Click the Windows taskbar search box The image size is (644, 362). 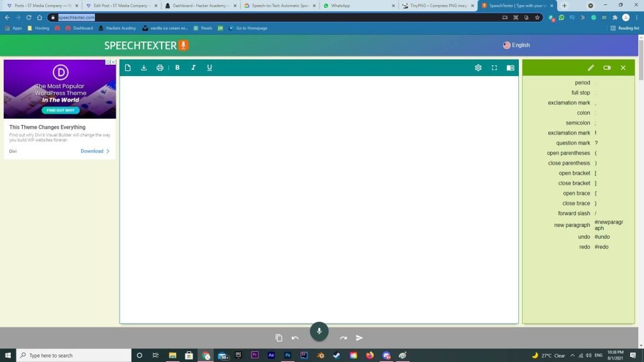74,356
